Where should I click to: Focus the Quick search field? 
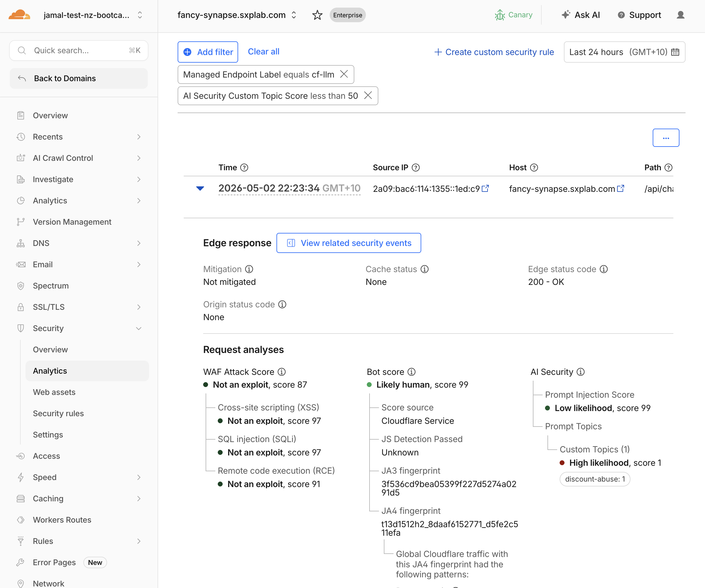(79, 50)
